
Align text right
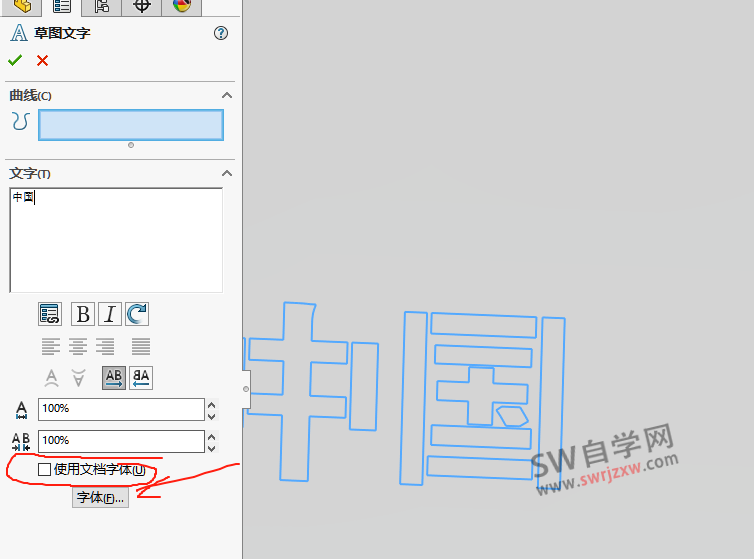[x=105, y=346]
